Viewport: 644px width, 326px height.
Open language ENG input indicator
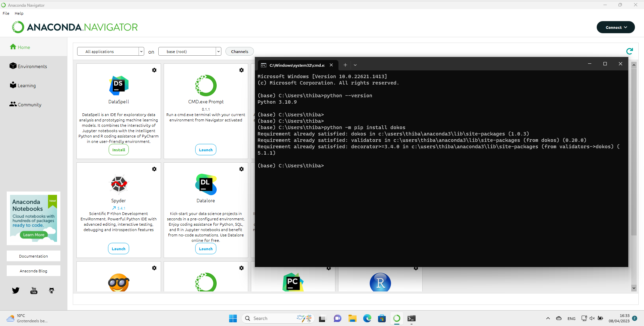point(572,319)
